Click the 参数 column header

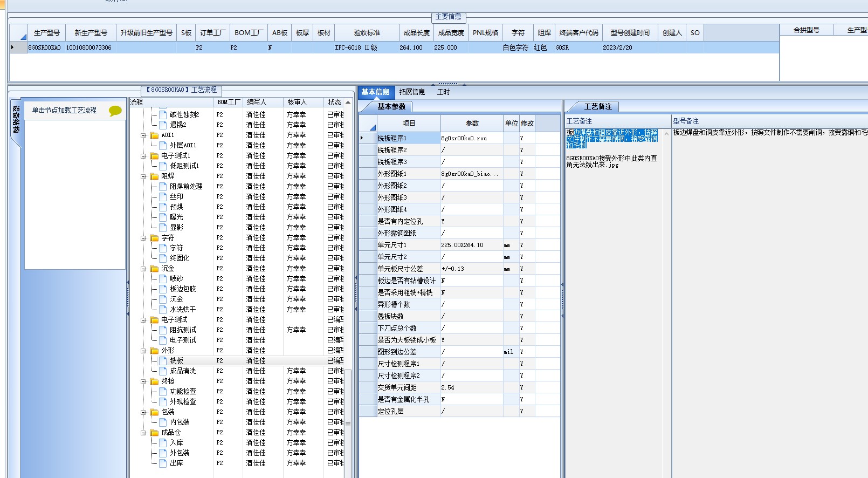coord(472,123)
